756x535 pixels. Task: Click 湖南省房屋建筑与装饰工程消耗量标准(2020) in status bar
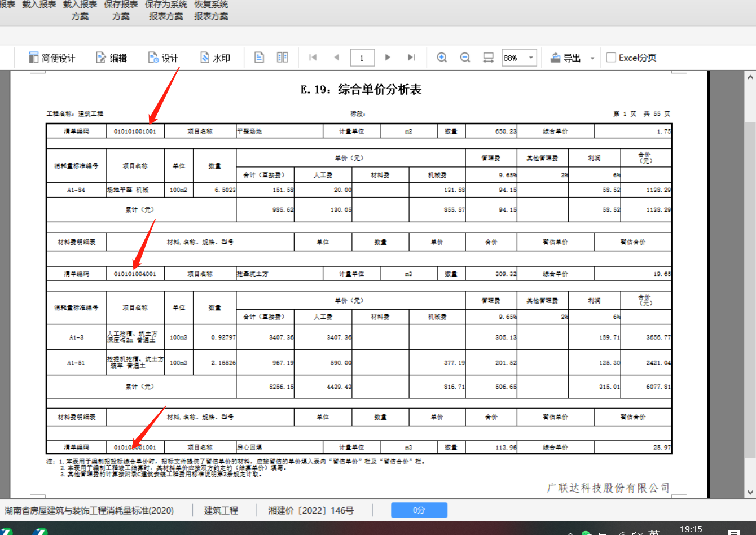click(89, 511)
